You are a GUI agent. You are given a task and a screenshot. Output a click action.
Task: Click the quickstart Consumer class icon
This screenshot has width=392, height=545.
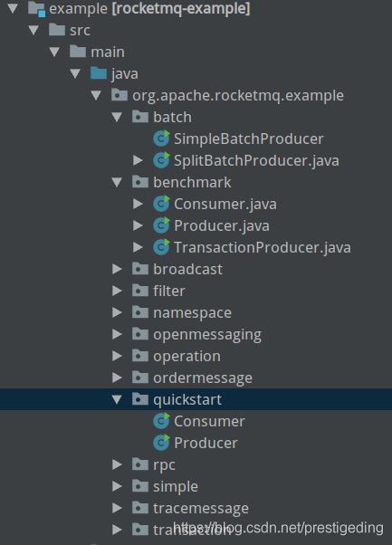pos(161,421)
